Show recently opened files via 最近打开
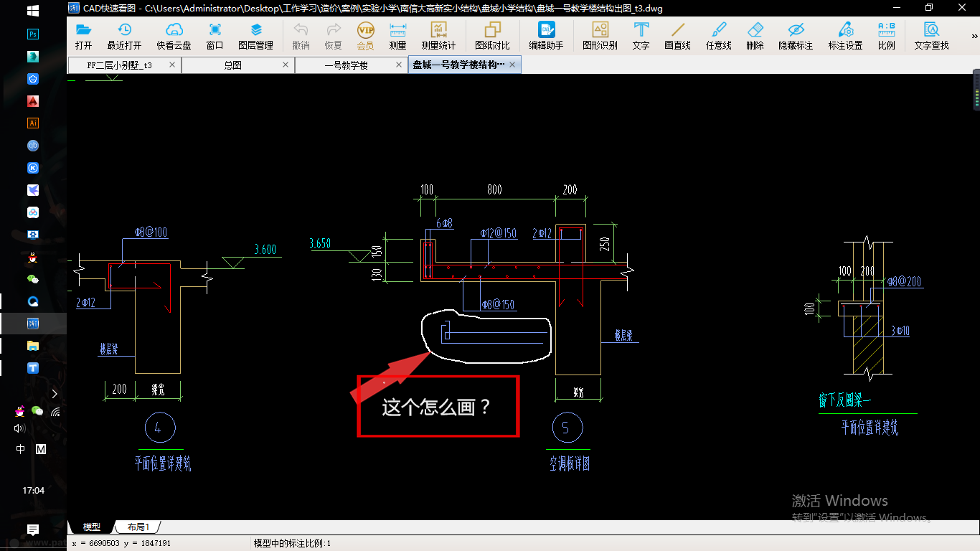 click(x=124, y=36)
